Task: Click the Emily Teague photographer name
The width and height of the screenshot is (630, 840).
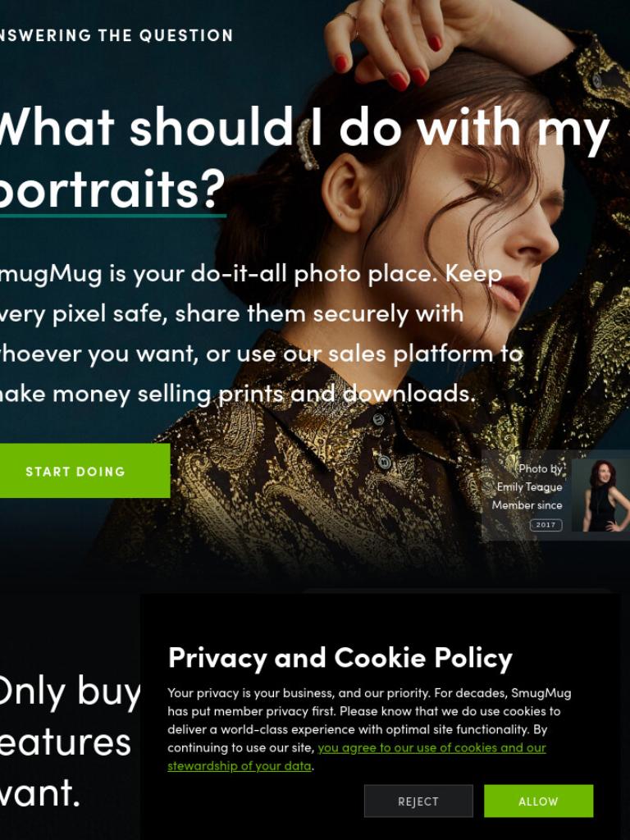Action: coord(529,487)
